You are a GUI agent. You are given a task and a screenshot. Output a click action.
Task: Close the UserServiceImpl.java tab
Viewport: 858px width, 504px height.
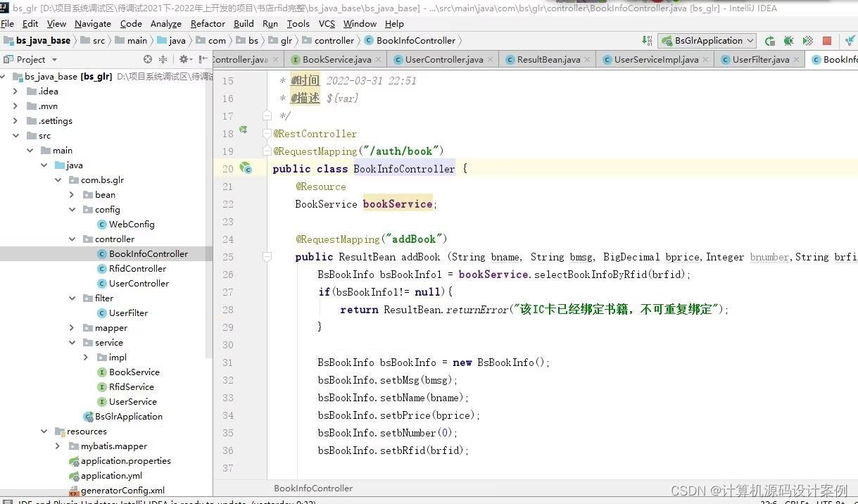click(705, 60)
